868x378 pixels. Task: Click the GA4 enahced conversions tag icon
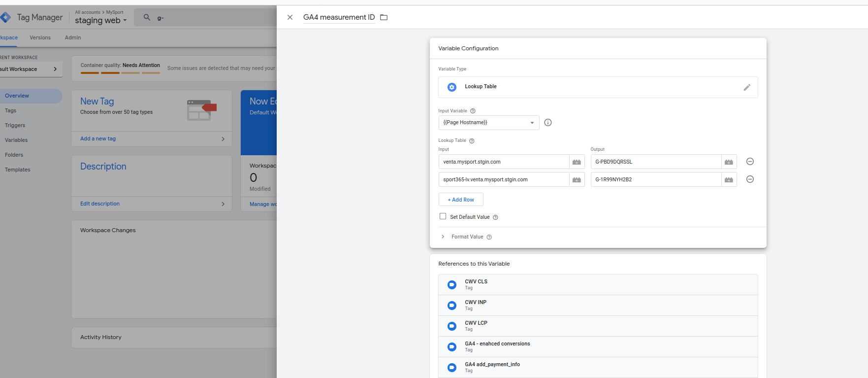pos(451,347)
